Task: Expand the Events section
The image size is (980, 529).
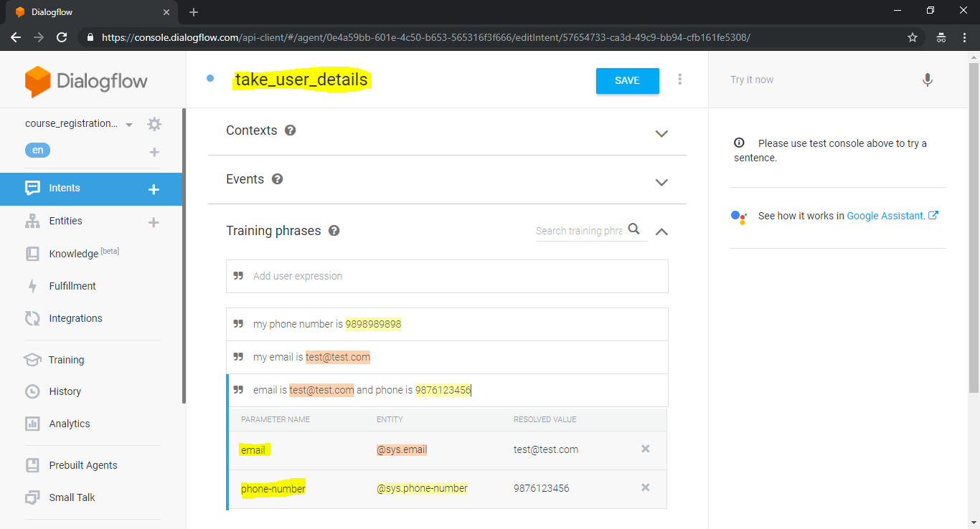Action: tap(661, 182)
